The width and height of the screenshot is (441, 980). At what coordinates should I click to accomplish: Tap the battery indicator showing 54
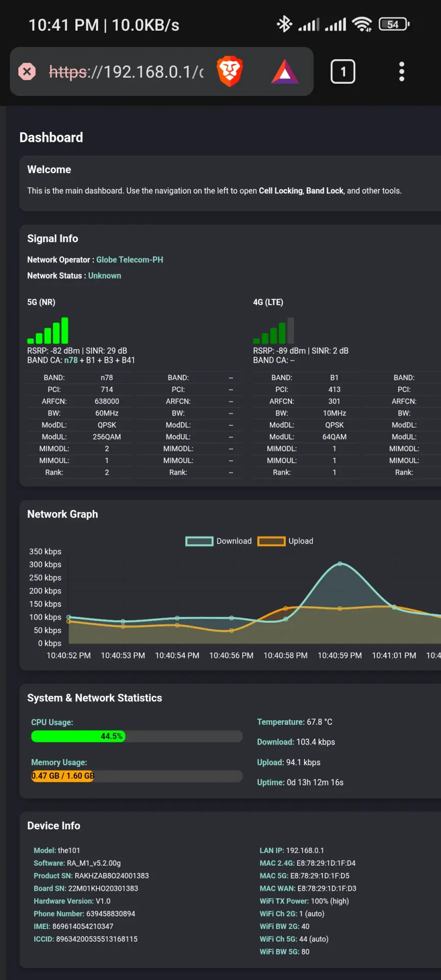[x=394, y=24]
